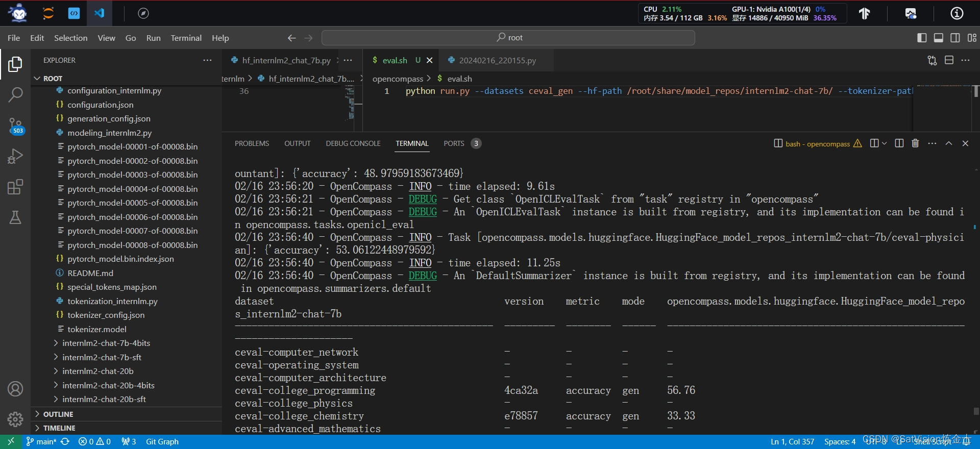
Task: Toggle secondary side bar layout icon
Action: [955, 38]
